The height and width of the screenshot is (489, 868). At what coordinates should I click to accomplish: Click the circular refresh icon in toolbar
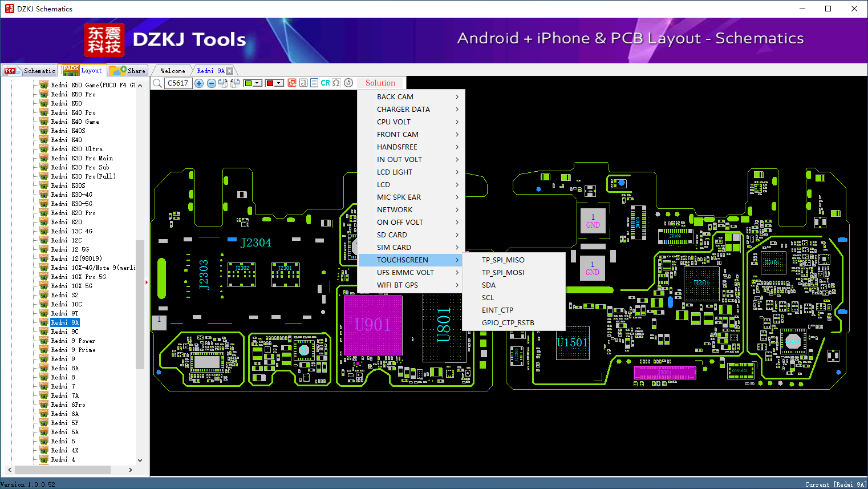tap(348, 83)
